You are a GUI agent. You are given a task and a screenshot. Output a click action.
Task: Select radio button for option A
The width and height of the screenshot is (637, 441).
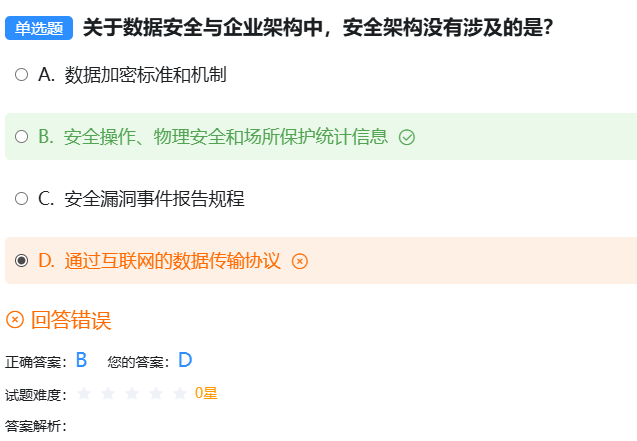pos(22,75)
